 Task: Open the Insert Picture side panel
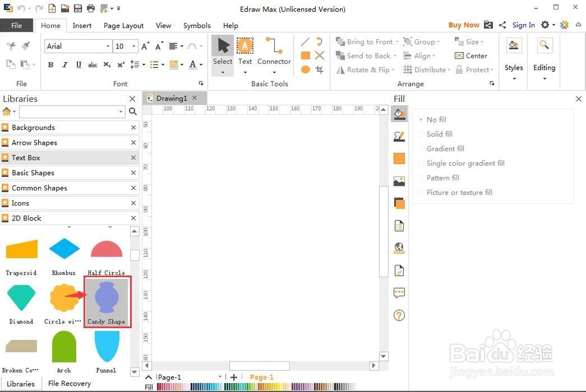399,181
